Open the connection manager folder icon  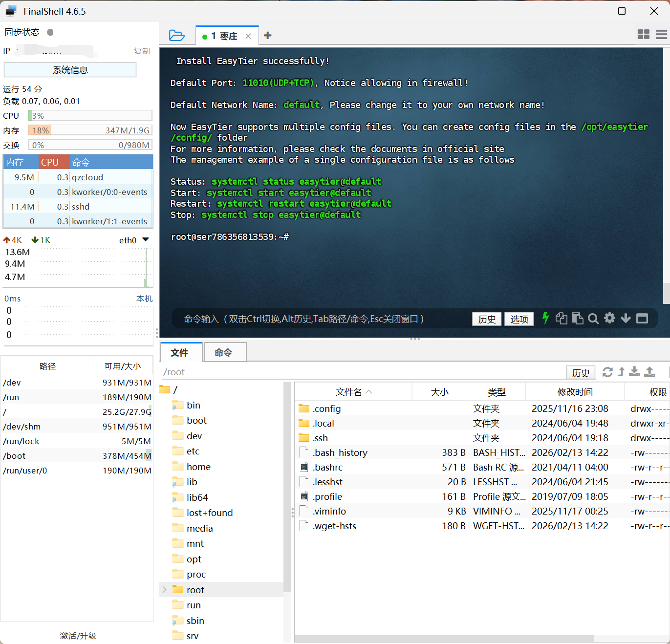click(x=176, y=36)
